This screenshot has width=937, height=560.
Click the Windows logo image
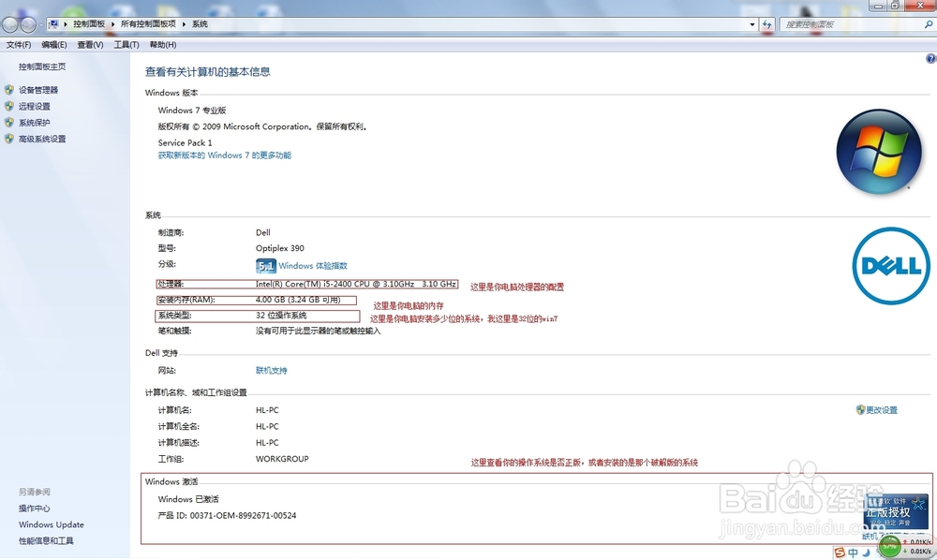pyautogui.click(x=879, y=152)
